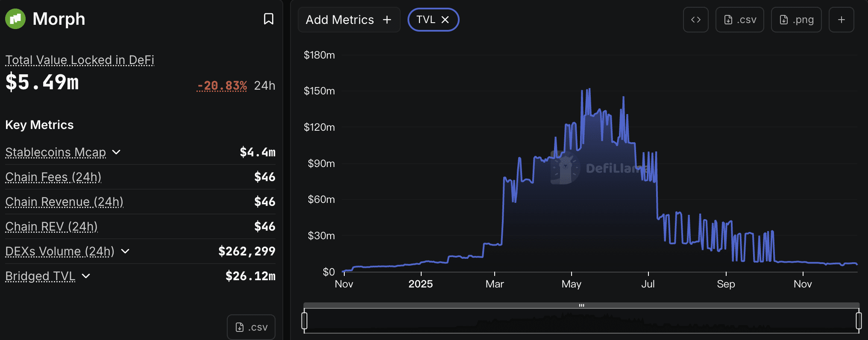Click the -20.83% change value

coord(222,85)
